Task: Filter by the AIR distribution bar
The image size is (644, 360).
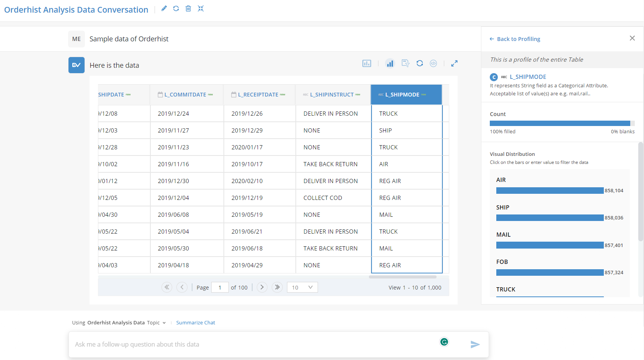Action: [x=550, y=190]
